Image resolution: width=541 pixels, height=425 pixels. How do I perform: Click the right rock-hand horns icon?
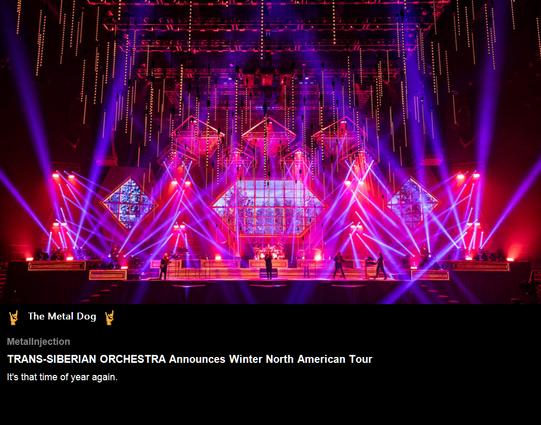click(109, 317)
